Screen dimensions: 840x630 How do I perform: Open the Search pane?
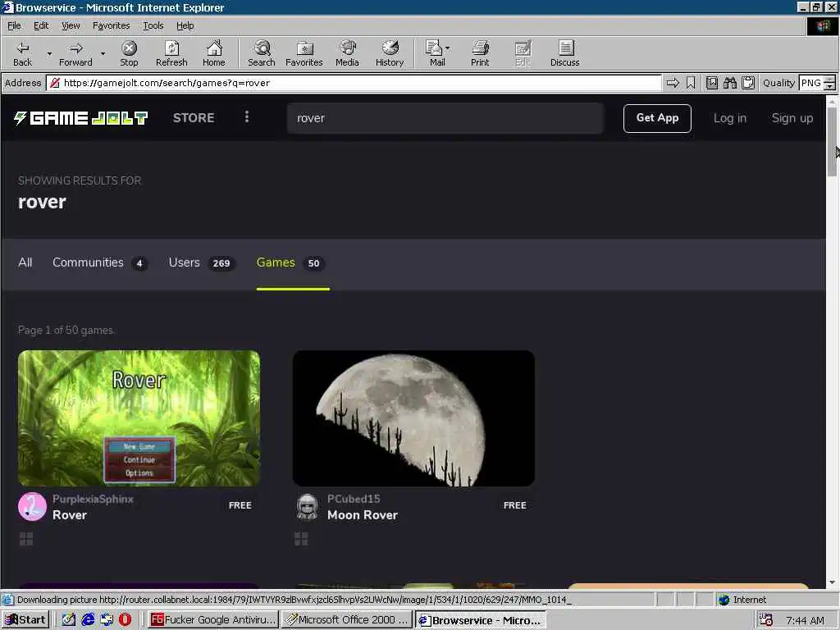[262, 53]
